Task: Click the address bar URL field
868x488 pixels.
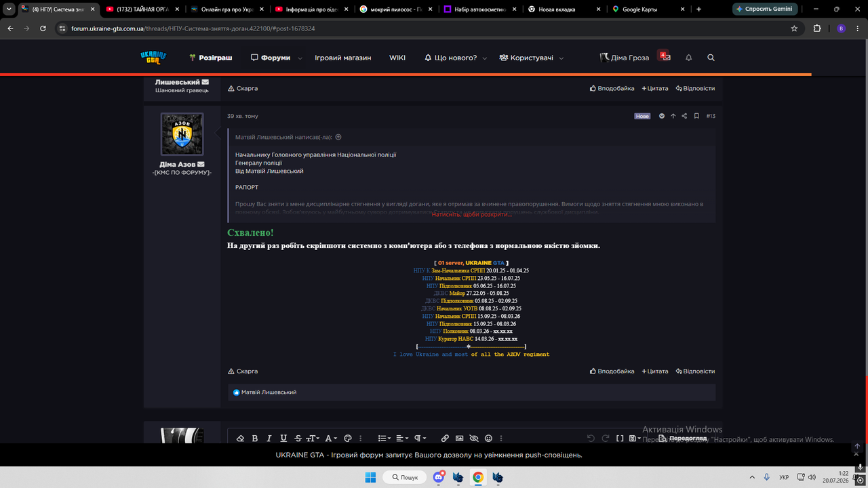Action: coord(428,28)
